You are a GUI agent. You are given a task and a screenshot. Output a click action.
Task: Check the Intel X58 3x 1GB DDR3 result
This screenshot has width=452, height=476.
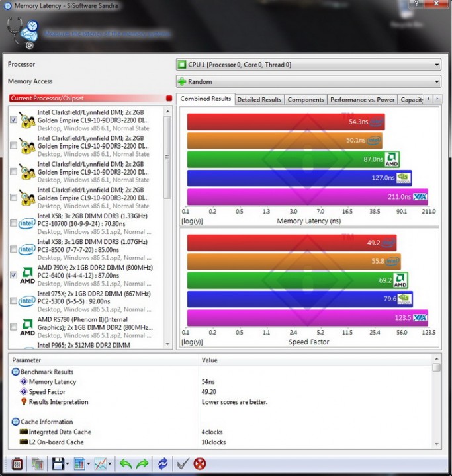[x=13, y=249]
